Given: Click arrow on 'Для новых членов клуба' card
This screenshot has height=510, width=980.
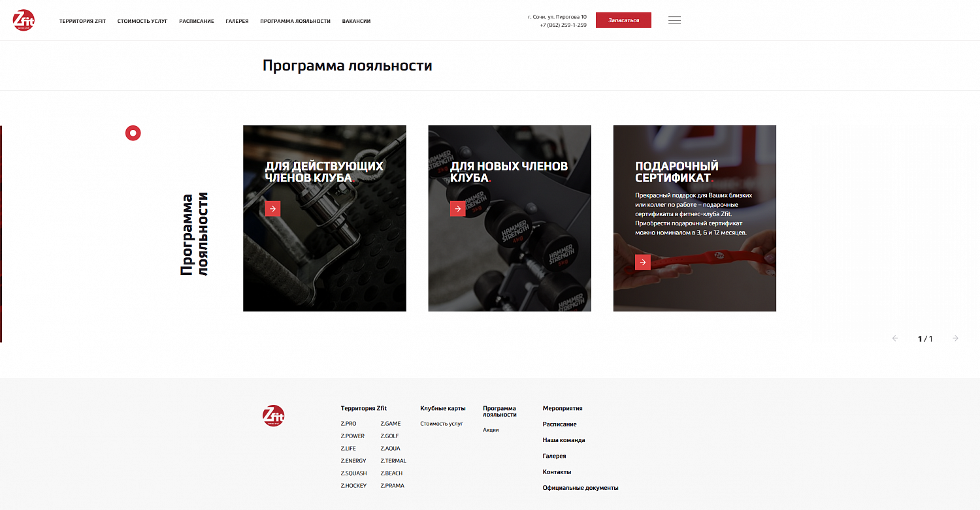Looking at the screenshot, I should 457,208.
